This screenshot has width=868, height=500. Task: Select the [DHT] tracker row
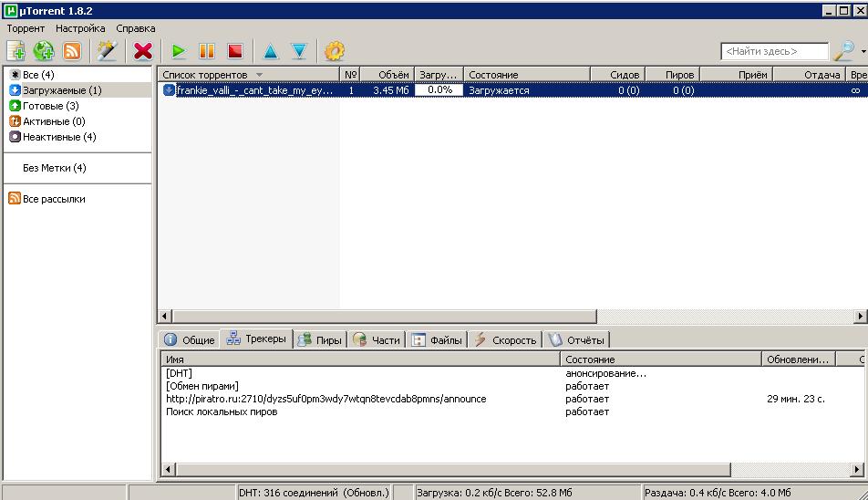click(512, 373)
